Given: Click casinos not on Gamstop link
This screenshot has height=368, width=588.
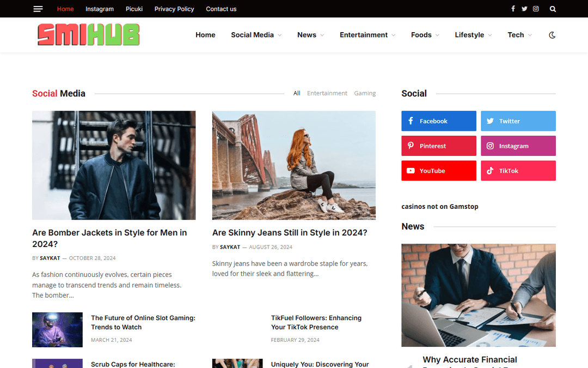Looking at the screenshot, I should coord(439,207).
